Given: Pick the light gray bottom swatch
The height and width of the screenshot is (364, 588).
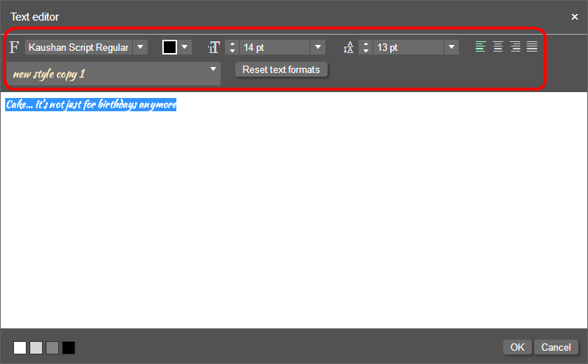Looking at the screenshot, I should pyautogui.click(x=36, y=348).
